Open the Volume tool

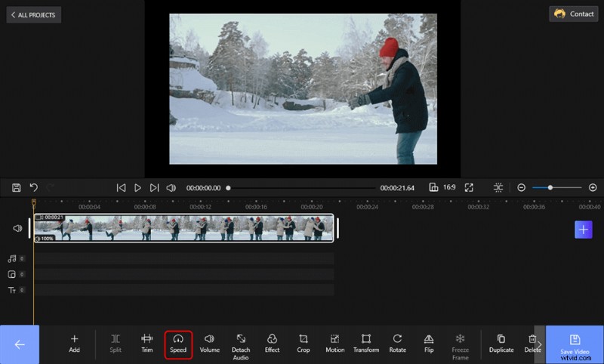(210, 344)
